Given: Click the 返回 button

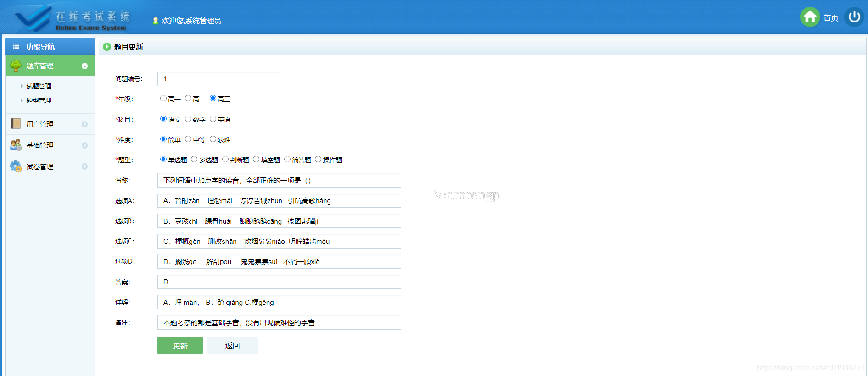Looking at the screenshot, I should click(x=232, y=346).
